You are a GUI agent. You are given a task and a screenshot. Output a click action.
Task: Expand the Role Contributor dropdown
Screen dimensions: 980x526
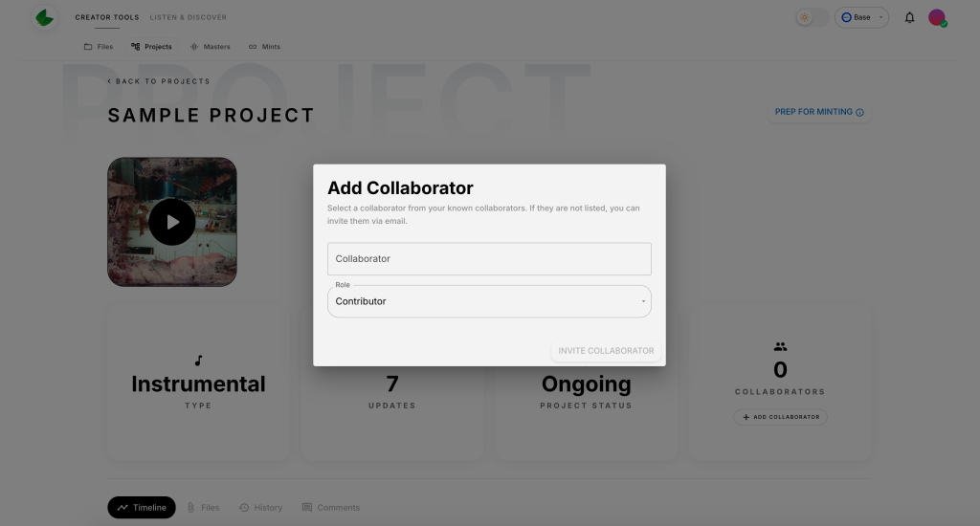coord(489,301)
